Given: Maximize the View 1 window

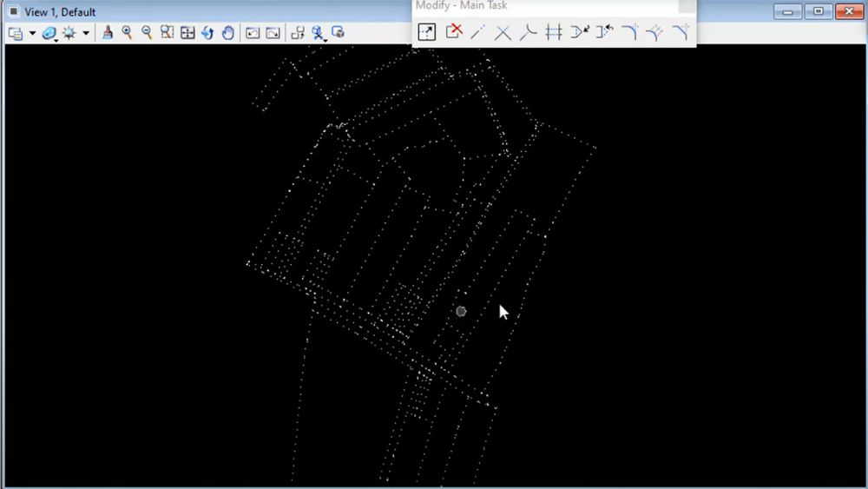Looking at the screenshot, I should coord(819,11).
